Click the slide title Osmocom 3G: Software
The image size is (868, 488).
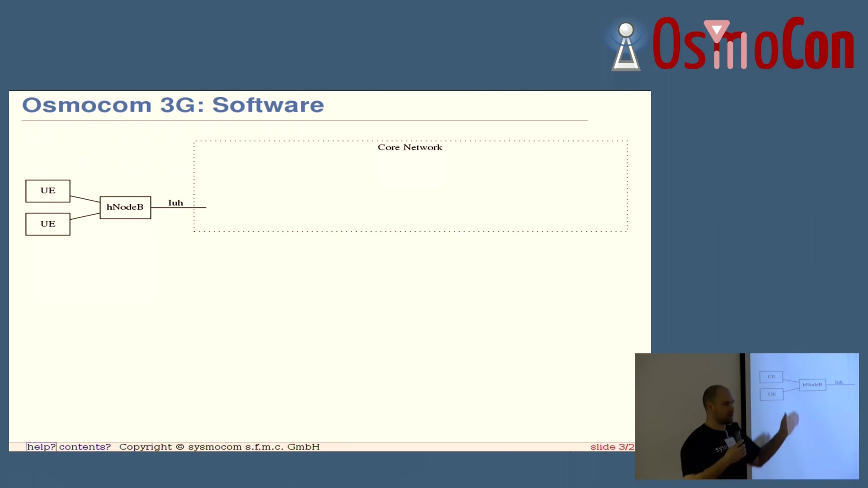click(x=173, y=105)
